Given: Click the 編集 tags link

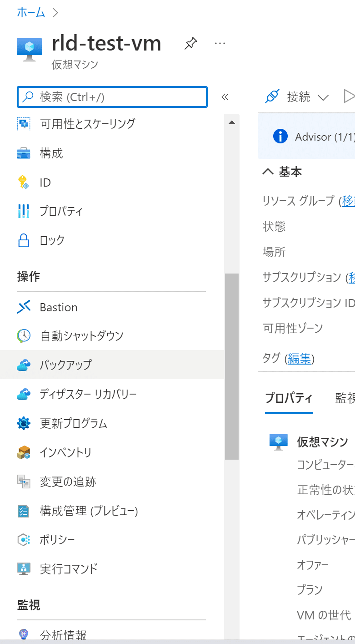Looking at the screenshot, I should [300, 358].
